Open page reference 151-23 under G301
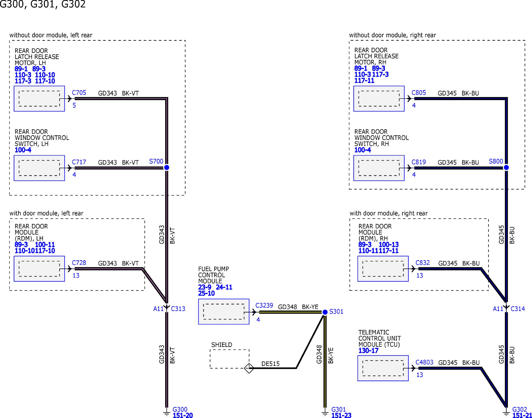This screenshot has height=418, width=532. click(341, 415)
